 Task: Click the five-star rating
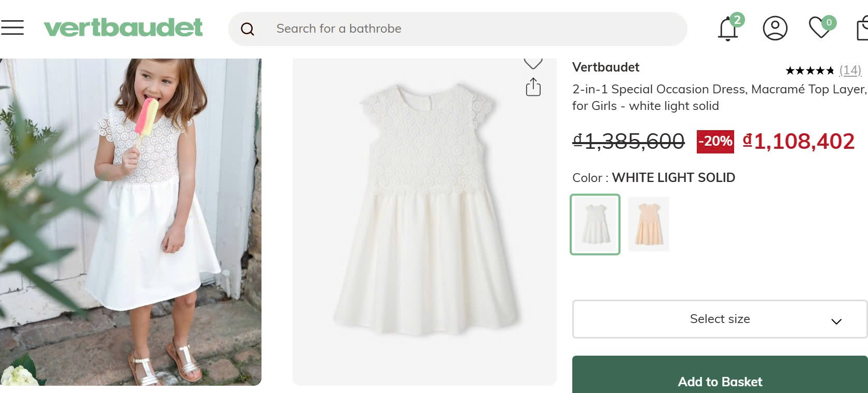[x=809, y=71]
